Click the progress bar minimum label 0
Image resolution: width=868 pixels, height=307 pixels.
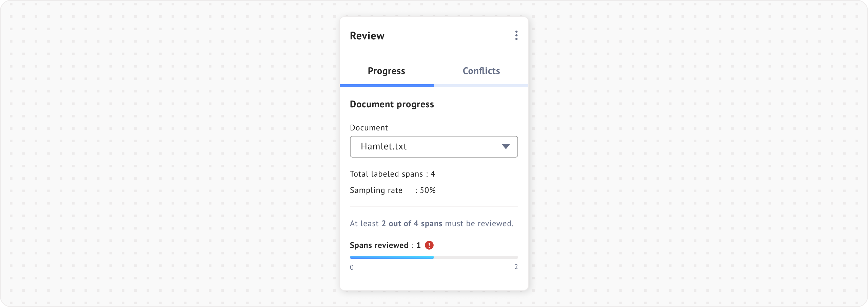[352, 267]
